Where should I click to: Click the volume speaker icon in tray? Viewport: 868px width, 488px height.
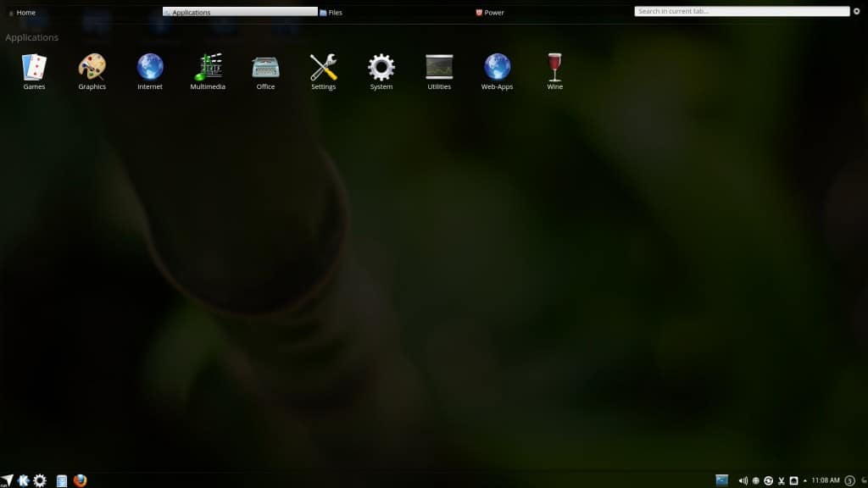point(743,480)
